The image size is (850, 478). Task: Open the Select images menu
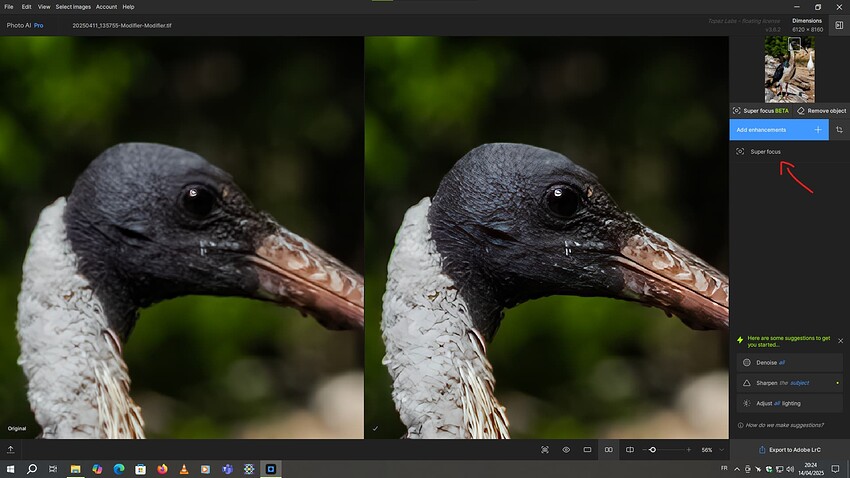tap(71, 7)
